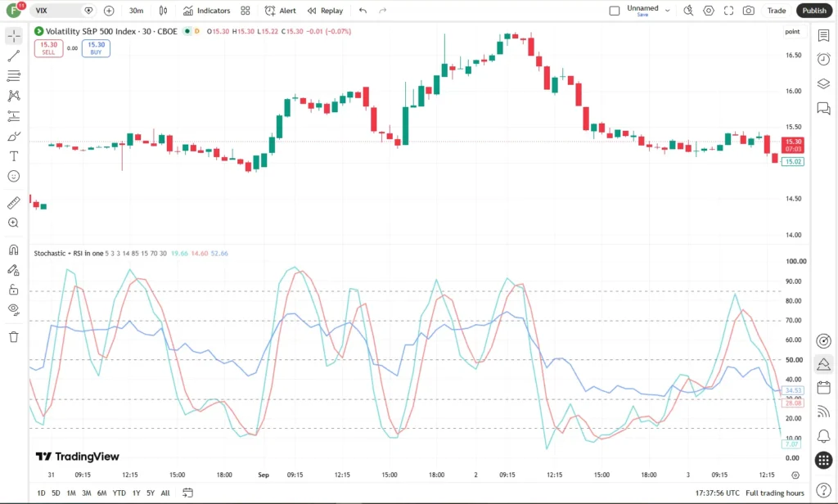Click the 15.30 SELL button
Image resolution: width=838 pixels, height=504 pixels.
click(48, 48)
